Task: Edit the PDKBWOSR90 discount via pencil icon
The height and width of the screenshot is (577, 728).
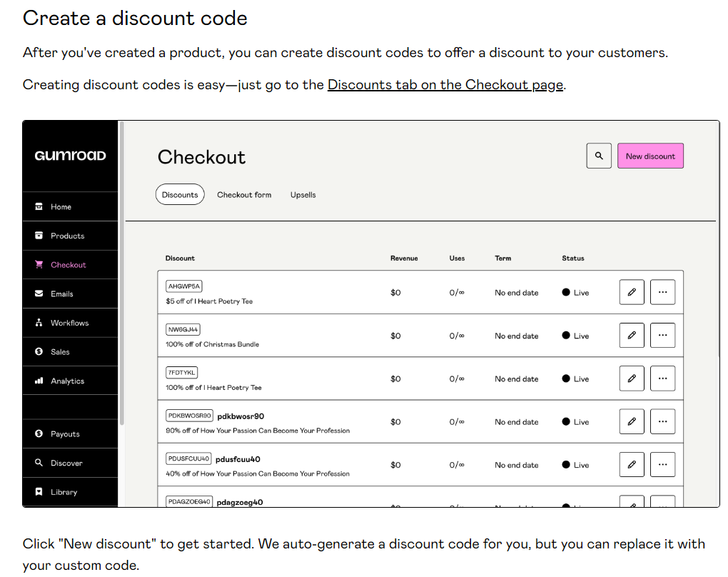Action: pos(632,422)
